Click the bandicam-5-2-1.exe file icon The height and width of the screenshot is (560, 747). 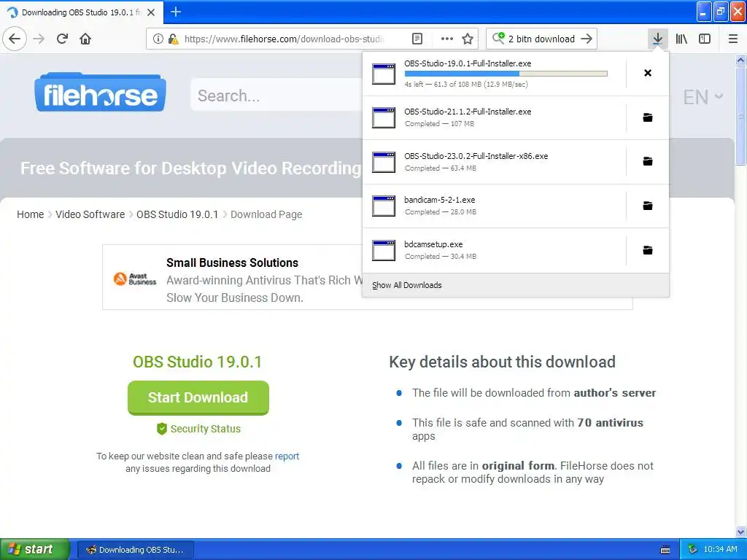pyautogui.click(x=384, y=206)
